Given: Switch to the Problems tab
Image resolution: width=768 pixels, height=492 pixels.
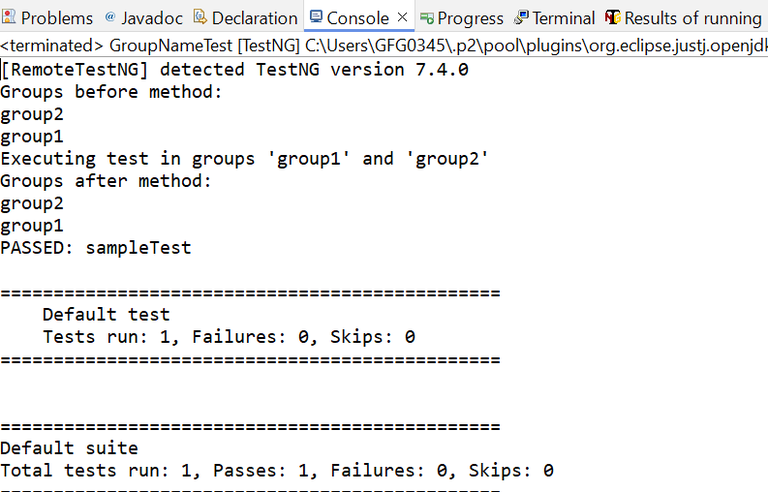Looking at the screenshot, I should (x=56, y=18).
